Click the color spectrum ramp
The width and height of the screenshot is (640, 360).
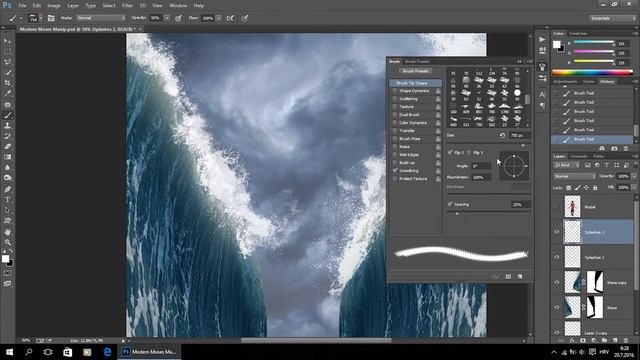coord(592,73)
